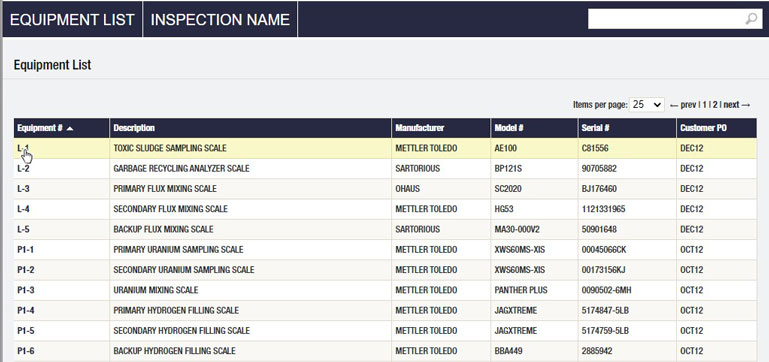Sort by the Serial # column header
Screen dimensions: 769x362
coord(595,128)
